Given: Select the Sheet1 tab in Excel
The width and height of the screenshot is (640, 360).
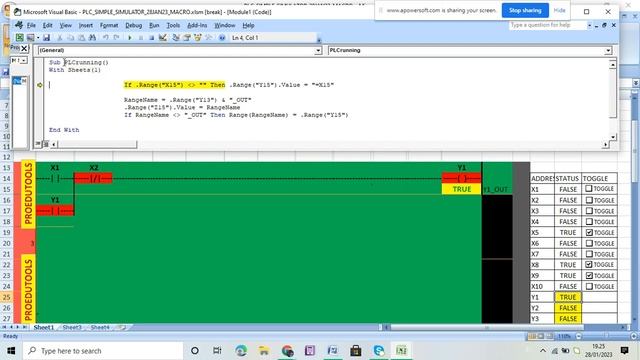Looking at the screenshot, I should pos(44,327).
